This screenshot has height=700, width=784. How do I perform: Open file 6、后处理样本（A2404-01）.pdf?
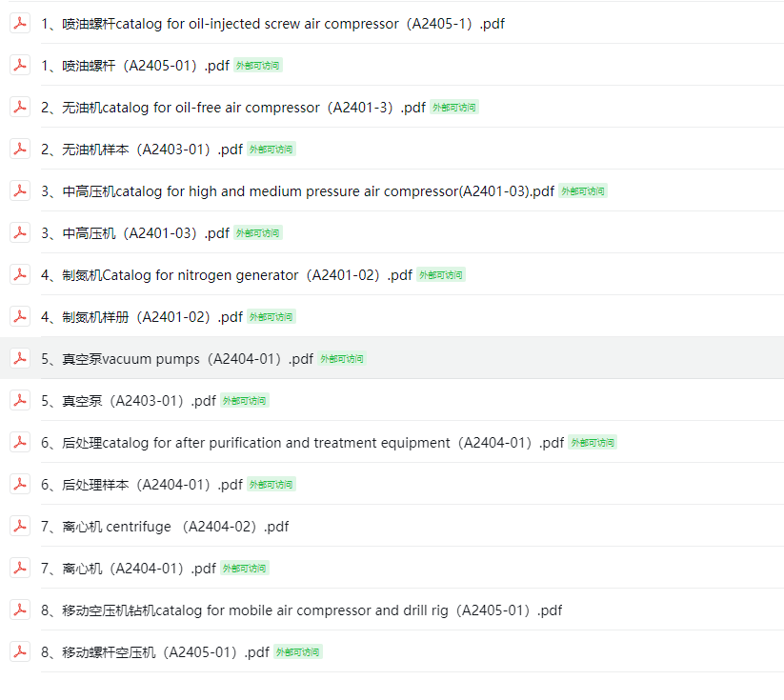pyautogui.click(x=142, y=485)
